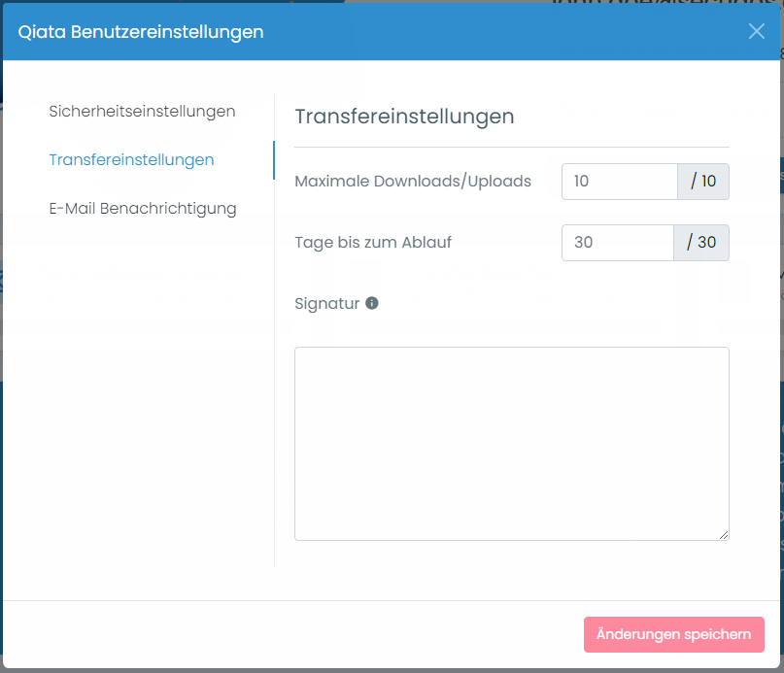Image resolution: width=784 pixels, height=673 pixels.
Task: Click the Maximale Downloads/Uploads label
Action: point(413,181)
